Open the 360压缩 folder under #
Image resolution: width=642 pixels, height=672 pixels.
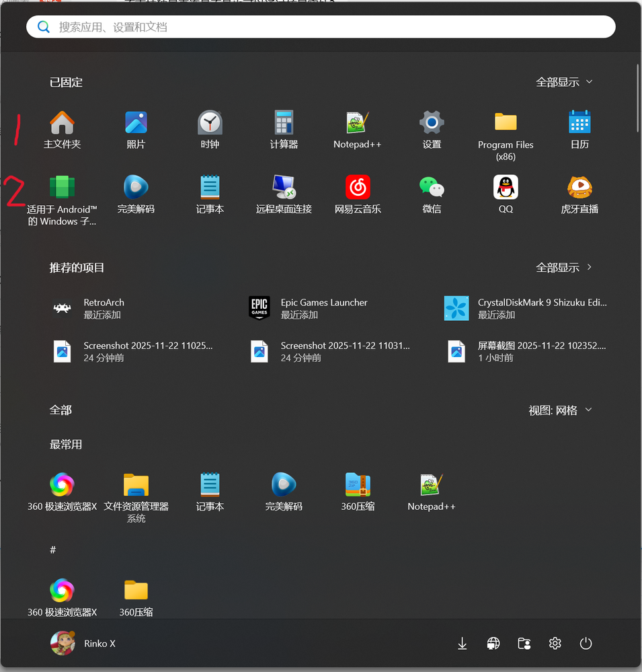coord(136,597)
